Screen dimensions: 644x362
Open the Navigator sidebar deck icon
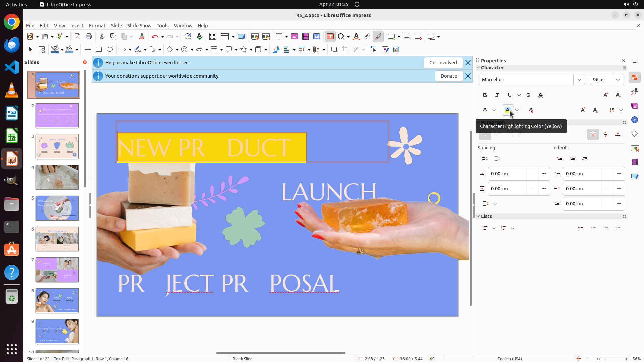(x=634, y=120)
